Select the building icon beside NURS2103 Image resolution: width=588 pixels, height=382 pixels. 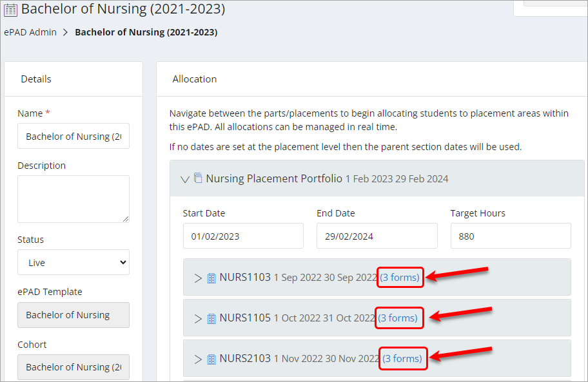click(x=211, y=358)
